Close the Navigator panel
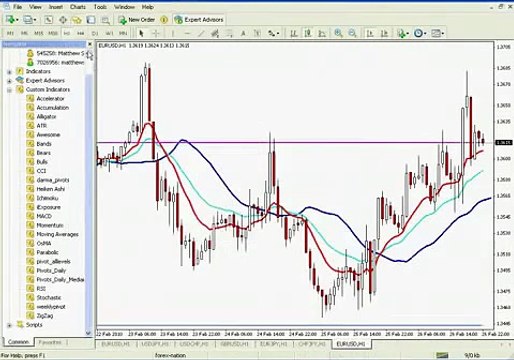The width and height of the screenshot is (514, 360). pyautogui.click(x=90, y=44)
